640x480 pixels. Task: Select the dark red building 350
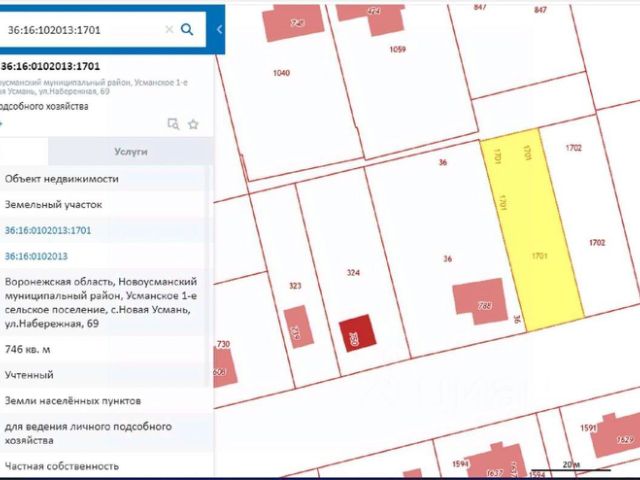(x=358, y=333)
